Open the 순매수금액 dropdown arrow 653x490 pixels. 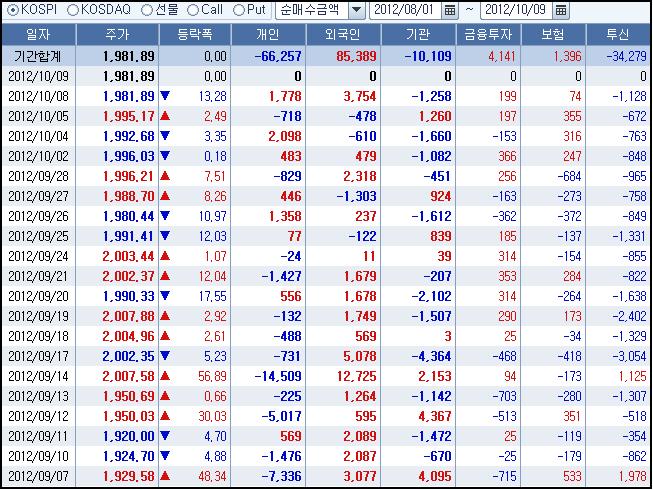pyautogui.click(x=356, y=10)
